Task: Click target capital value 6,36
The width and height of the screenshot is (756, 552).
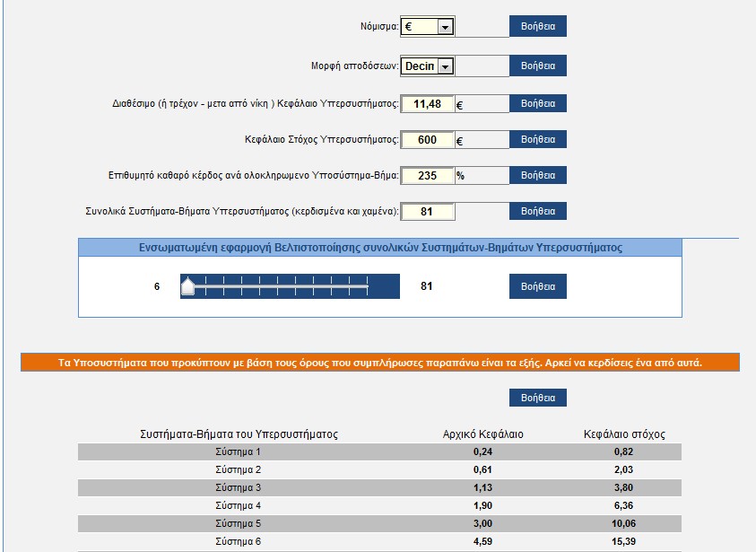Action: tap(623, 505)
